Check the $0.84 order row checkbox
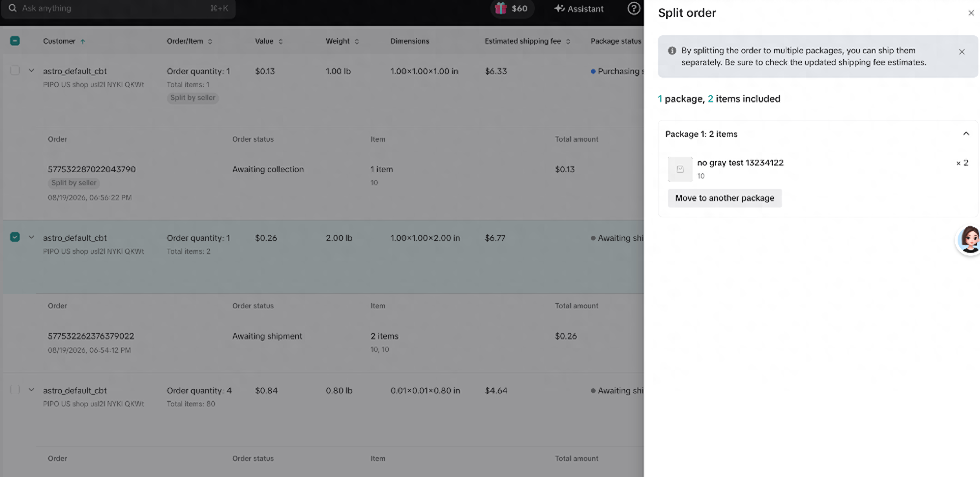Screen dimensions: 980x477 point(15,390)
